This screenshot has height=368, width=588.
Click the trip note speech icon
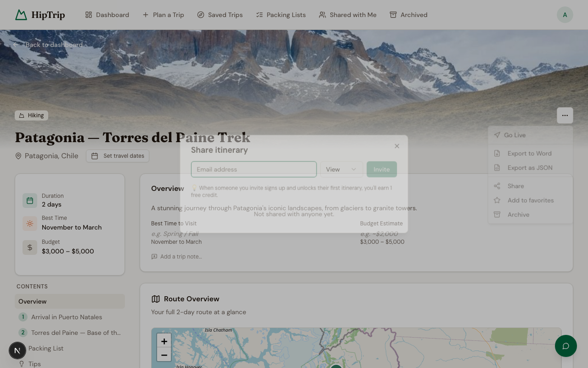[x=154, y=257]
